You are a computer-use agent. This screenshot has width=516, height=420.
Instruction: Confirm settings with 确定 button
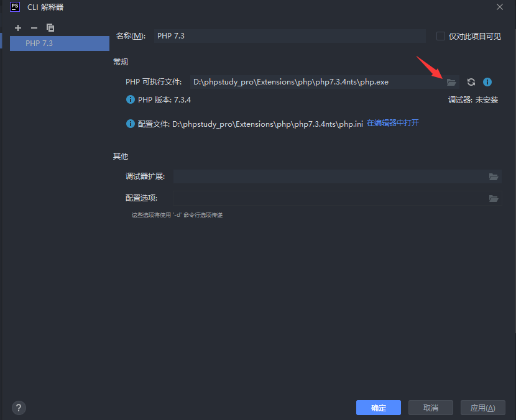coord(378,407)
